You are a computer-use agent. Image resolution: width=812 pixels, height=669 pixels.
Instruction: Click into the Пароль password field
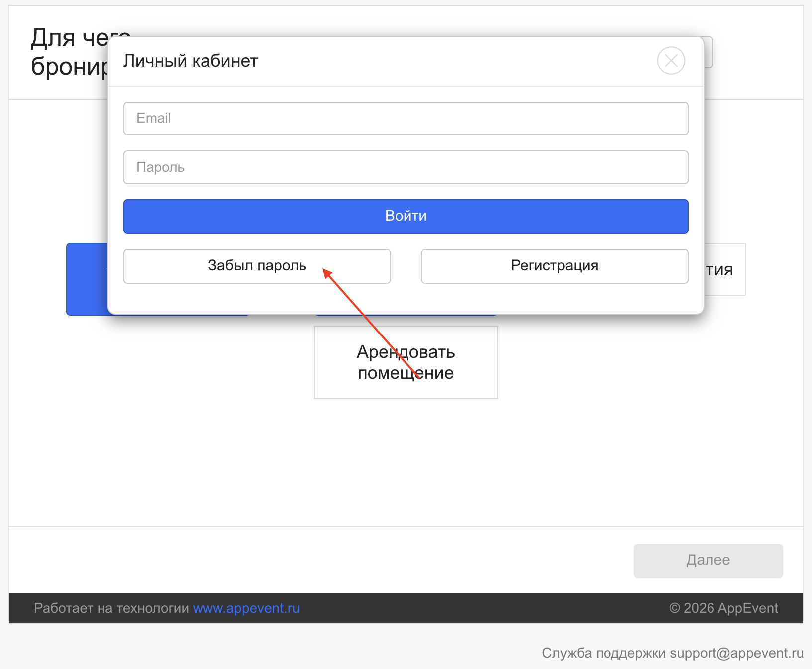406,167
